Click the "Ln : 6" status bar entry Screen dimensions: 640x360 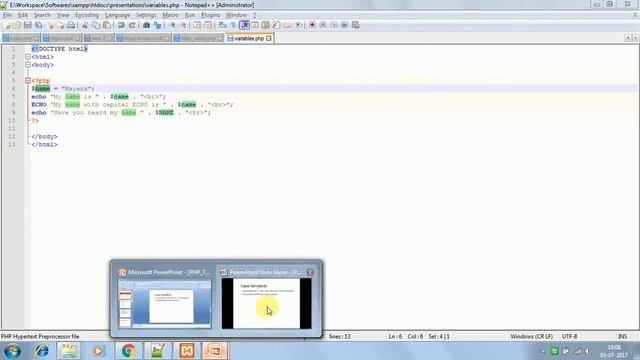pos(395,336)
